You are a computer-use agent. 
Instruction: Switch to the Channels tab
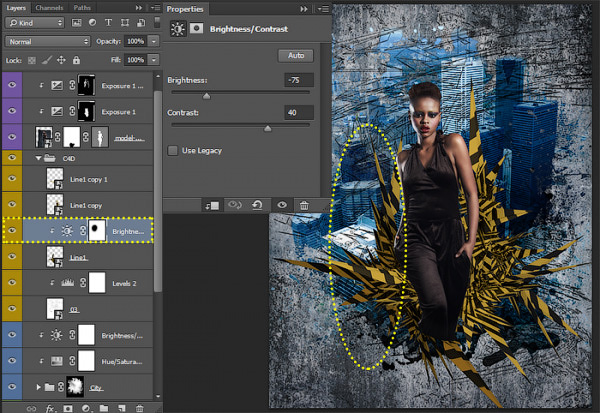[49, 8]
